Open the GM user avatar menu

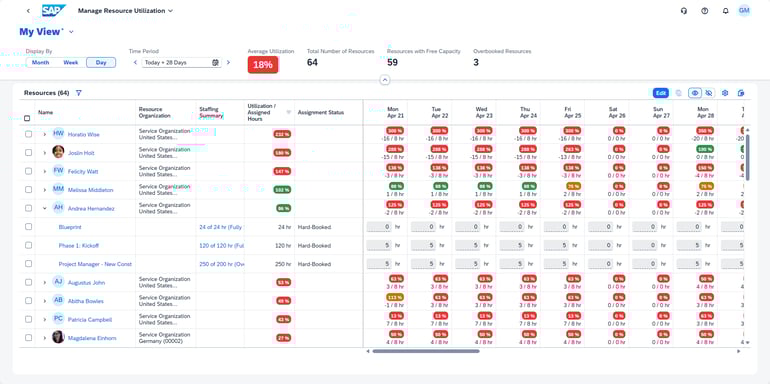click(744, 10)
